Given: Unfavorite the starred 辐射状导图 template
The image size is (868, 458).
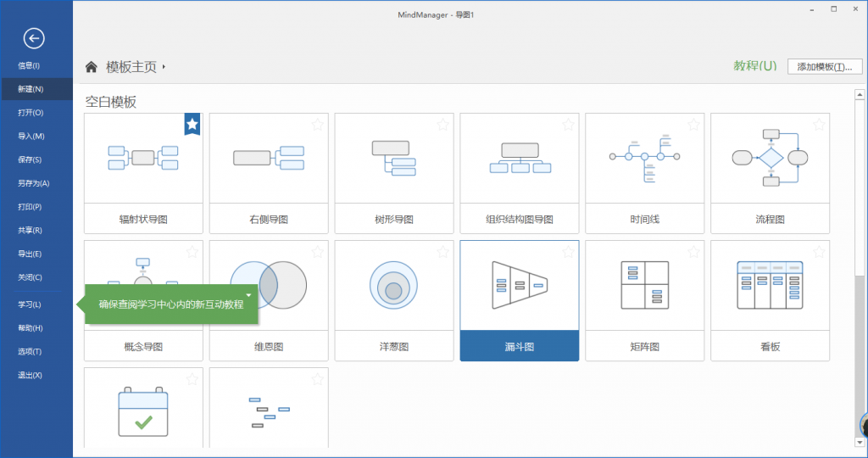Looking at the screenshot, I should [192, 125].
